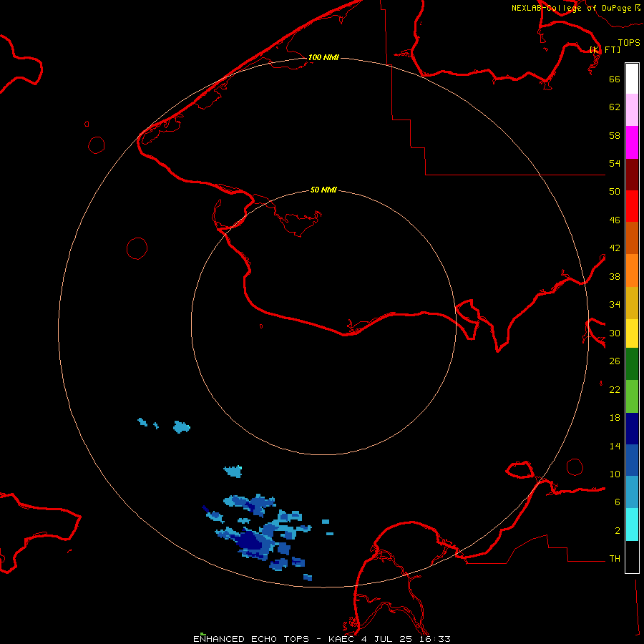Image resolution: width=644 pixels, height=644 pixels.
Task: Click the ENHANCED ECHO TOPS caption text
Action: click(251, 639)
